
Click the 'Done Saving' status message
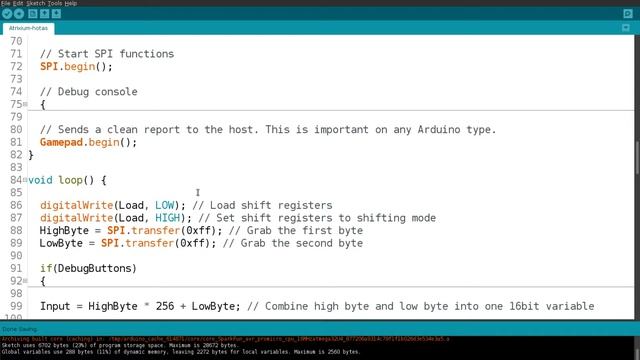(x=19, y=329)
